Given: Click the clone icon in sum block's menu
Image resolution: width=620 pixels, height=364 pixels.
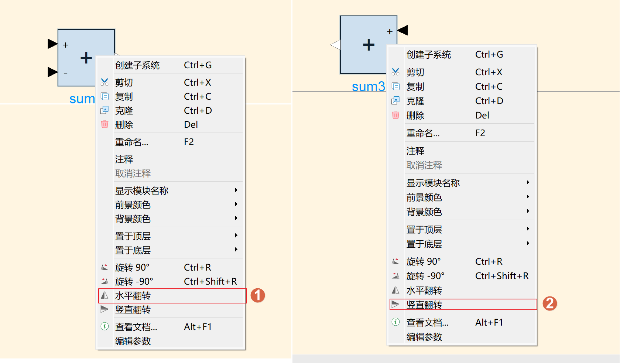Looking at the screenshot, I should tap(105, 110).
